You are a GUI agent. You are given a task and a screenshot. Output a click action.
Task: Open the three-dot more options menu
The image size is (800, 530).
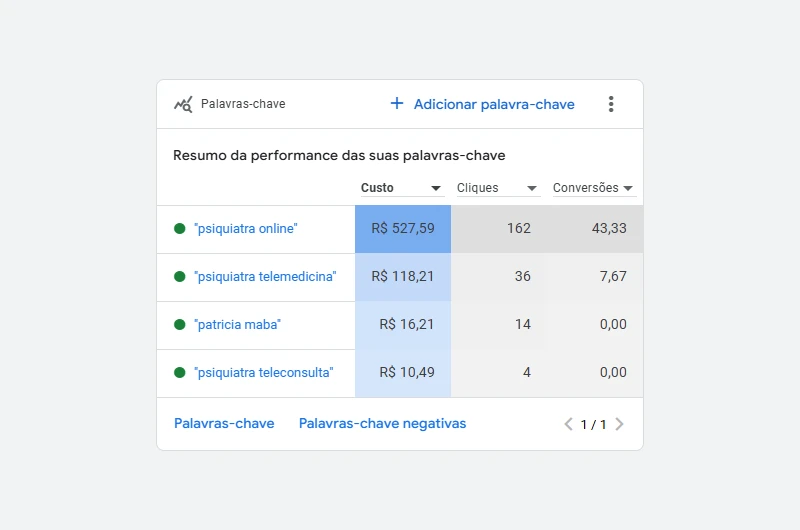611,104
